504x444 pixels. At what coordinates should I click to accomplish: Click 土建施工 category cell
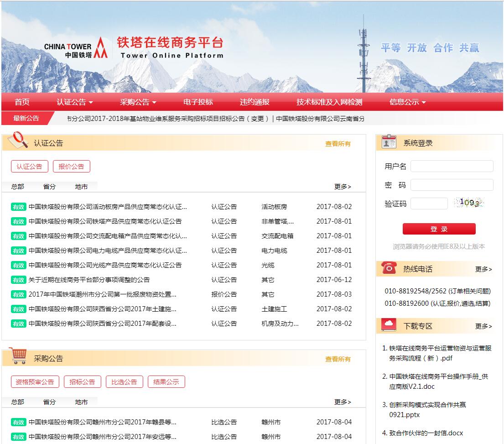(x=274, y=309)
